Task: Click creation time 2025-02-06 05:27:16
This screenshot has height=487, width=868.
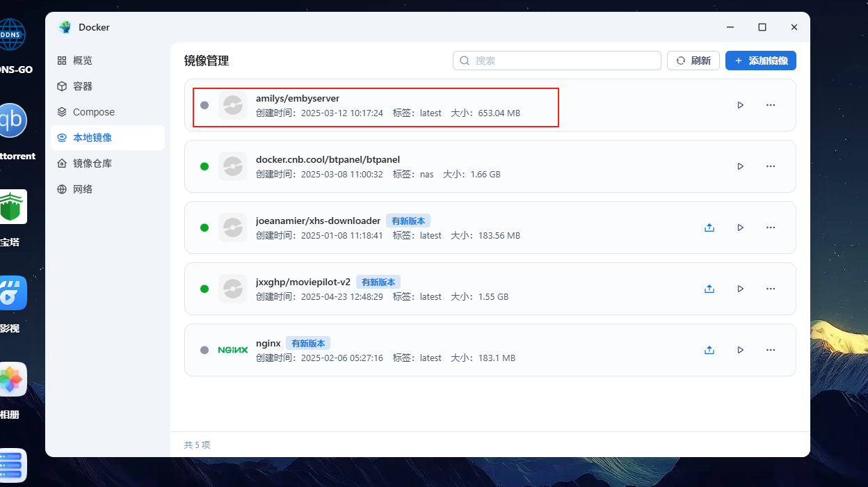Action: point(342,358)
